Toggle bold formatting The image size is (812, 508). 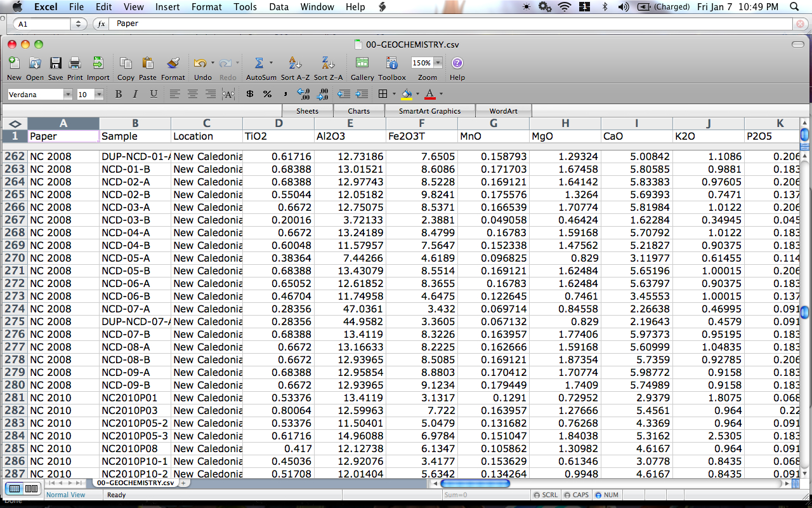click(x=118, y=94)
